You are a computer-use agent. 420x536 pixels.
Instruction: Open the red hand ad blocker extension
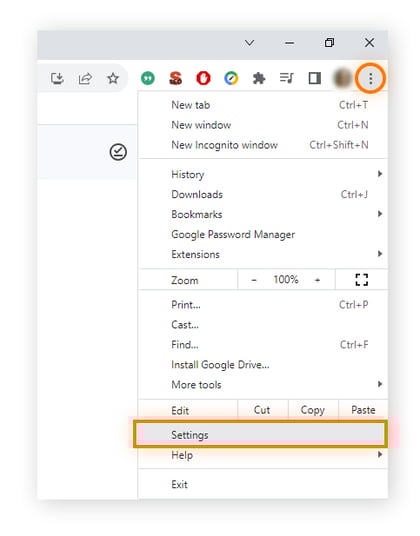(203, 78)
